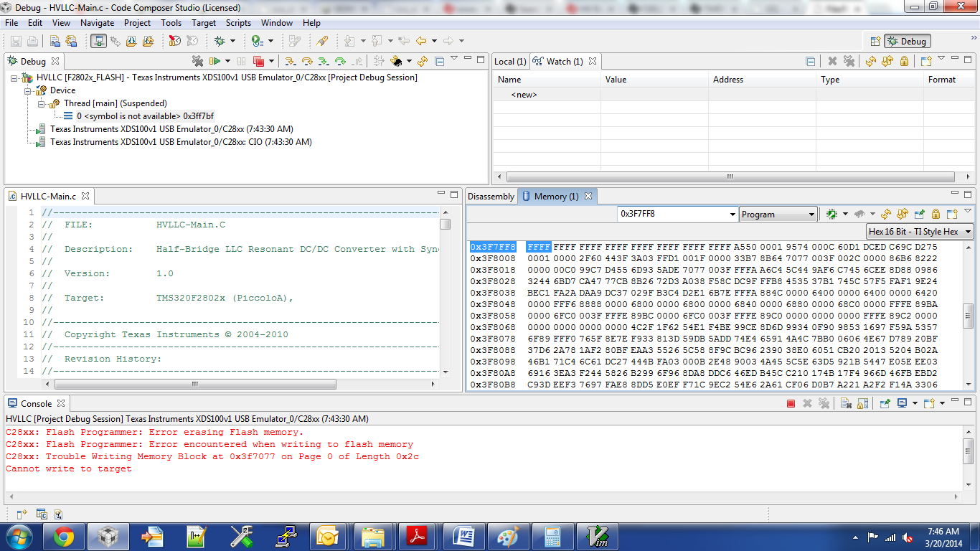
Task: Toggle the highlighted debug-context button in main toolbar
Action: (x=99, y=41)
